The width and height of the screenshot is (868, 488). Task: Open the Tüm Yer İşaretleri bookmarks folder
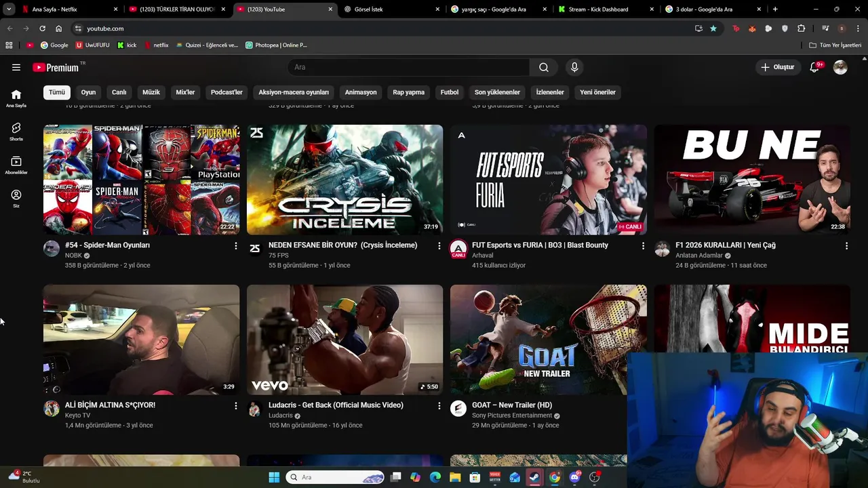835,45
